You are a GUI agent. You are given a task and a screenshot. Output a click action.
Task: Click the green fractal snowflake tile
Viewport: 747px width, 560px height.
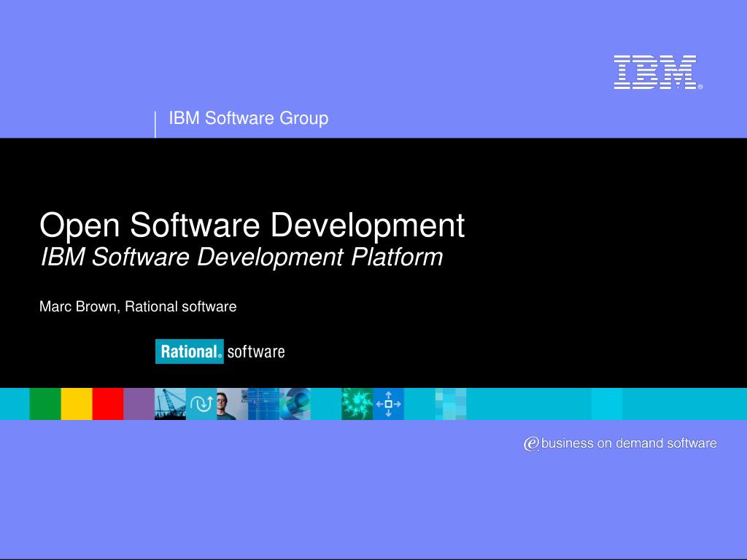357,404
